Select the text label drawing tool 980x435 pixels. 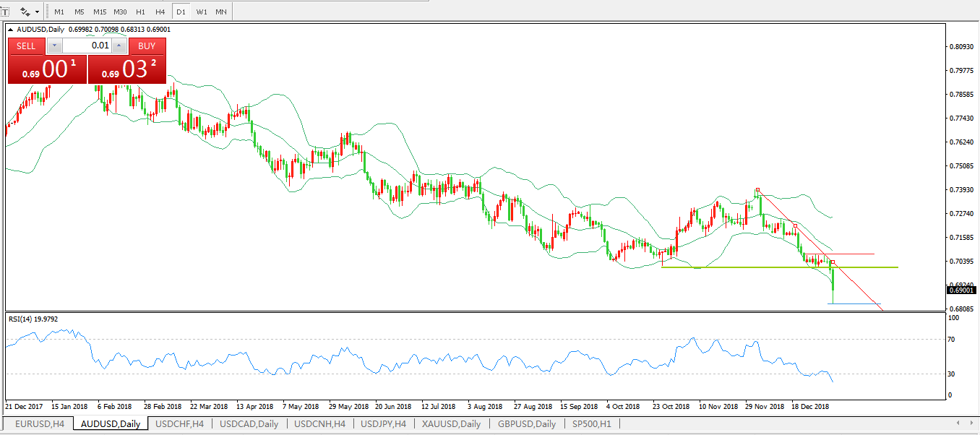click(4, 12)
